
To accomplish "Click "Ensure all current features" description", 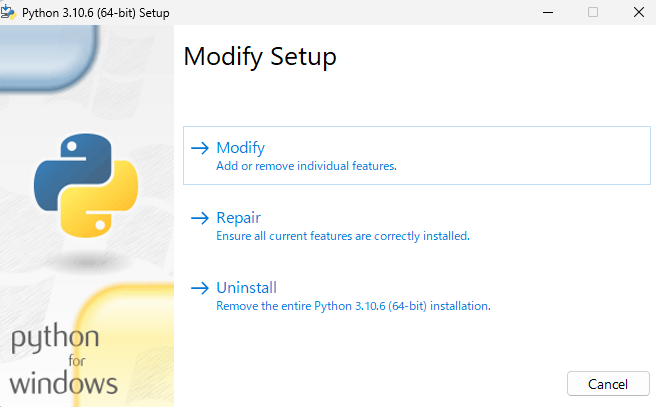I will click(x=342, y=236).
